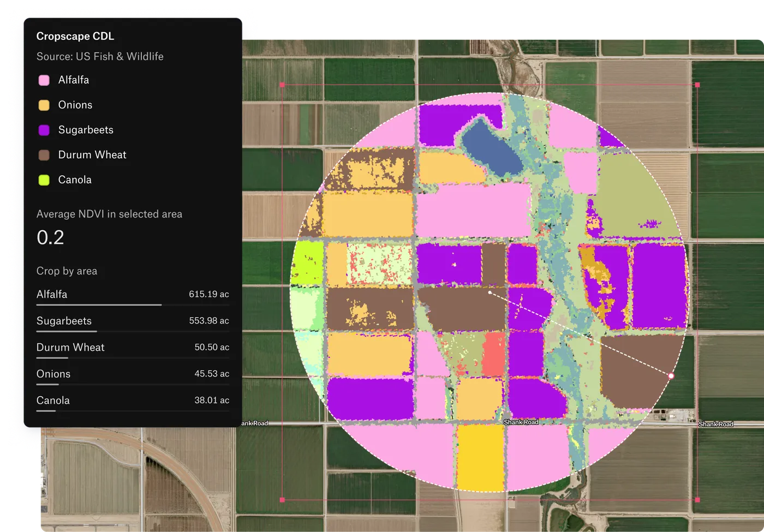The image size is (764, 532).
Task: Click the lime Canola legend swatch
Action: coord(44,180)
